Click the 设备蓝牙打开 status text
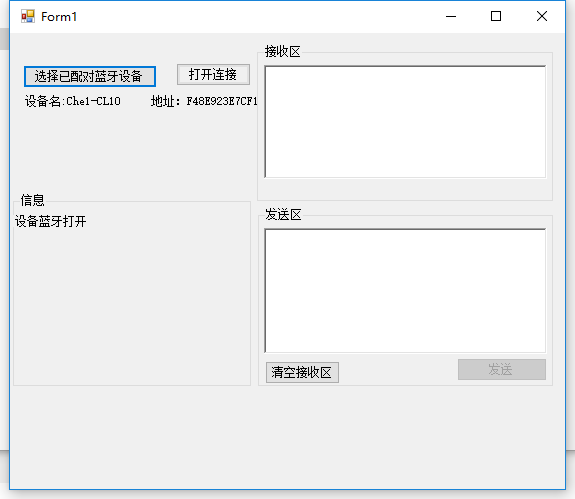The width and height of the screenshot is (575, 499). pos(51,221)
